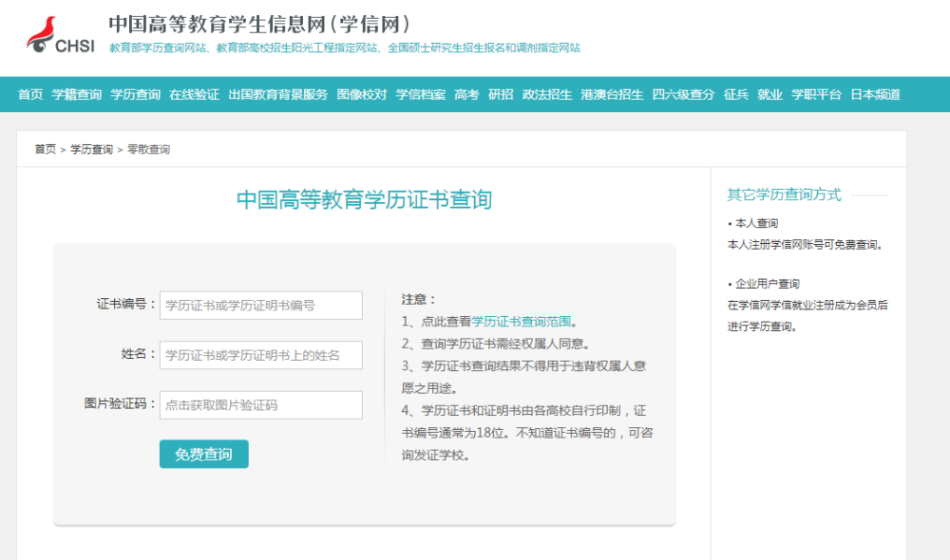Viewport: 950px width, 560px height.
Task: Select 图像校对 in the navigation bar
Action: [361, 95]
